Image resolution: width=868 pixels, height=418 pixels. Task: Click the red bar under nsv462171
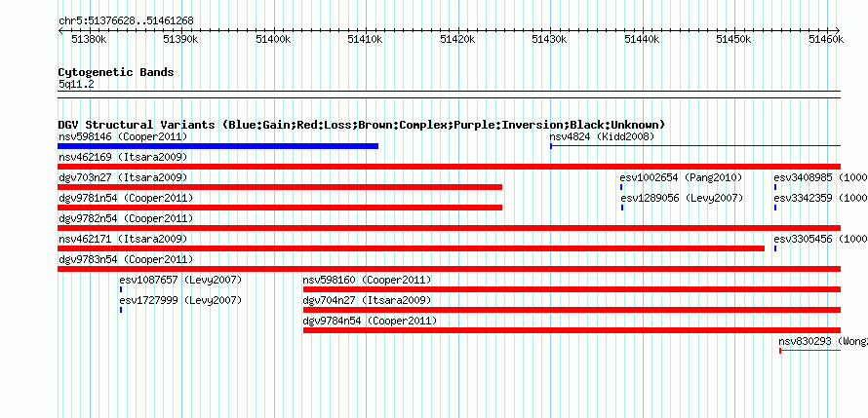[x=411, y=248]
